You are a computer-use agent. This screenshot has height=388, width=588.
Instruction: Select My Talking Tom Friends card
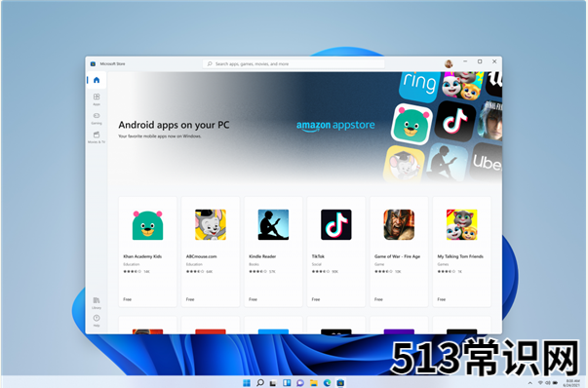(461, 252)
